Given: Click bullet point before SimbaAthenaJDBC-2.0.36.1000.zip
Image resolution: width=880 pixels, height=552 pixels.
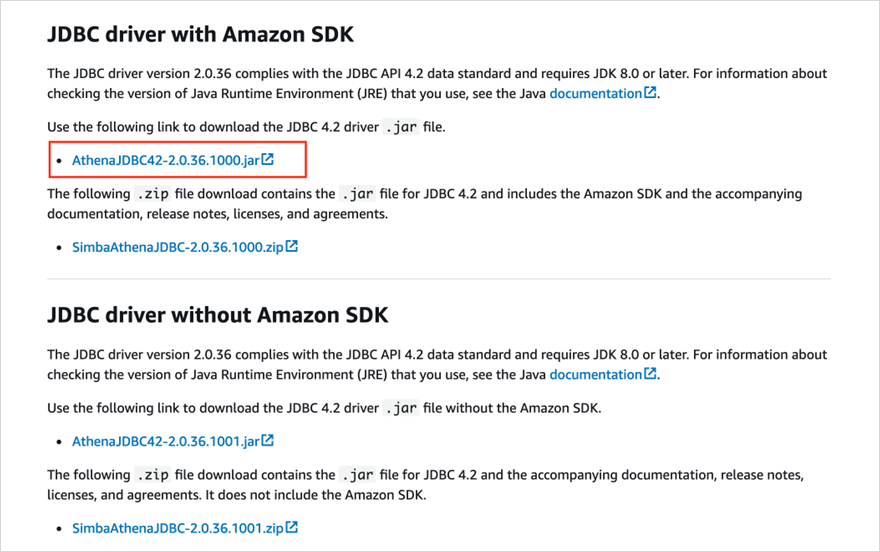Looking at the screenshot, I should (x=59, y=248).
